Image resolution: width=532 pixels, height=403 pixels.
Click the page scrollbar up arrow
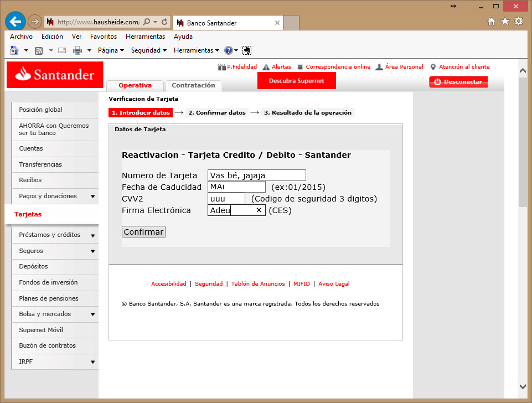tap(523, 70)
